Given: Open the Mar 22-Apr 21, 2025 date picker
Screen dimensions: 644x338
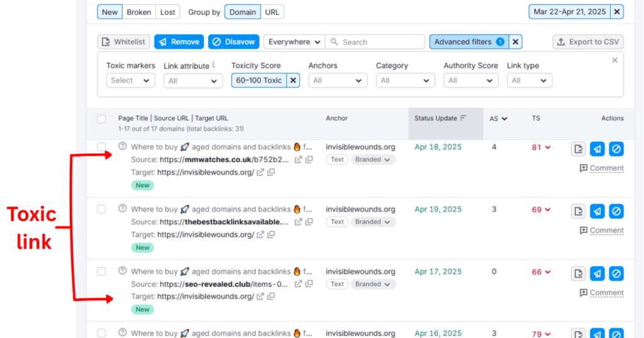Looking at the screenshot, I should (570, 12).
